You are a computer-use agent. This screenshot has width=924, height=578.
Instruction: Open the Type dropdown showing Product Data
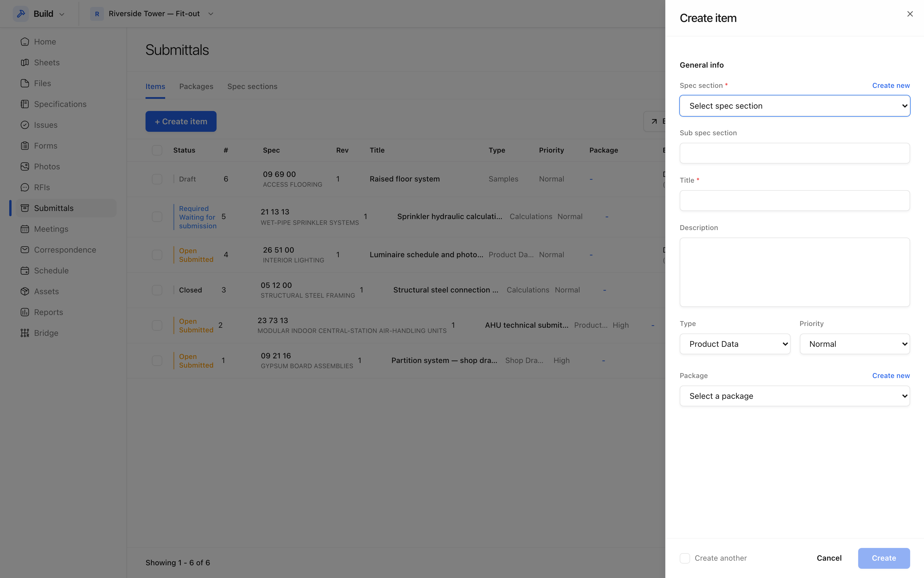(735, 344)
